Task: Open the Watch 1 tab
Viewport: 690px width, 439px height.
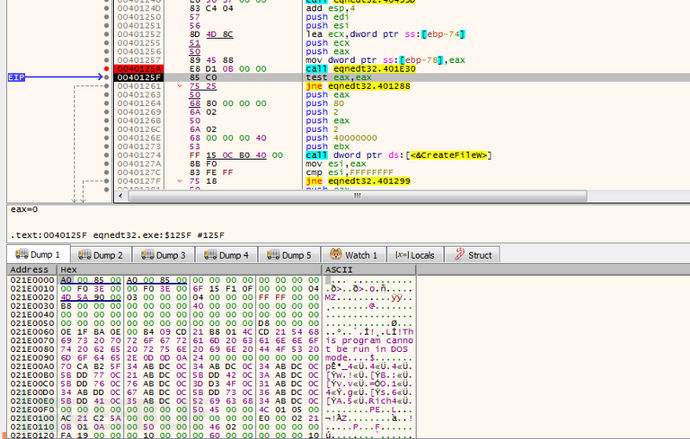Action: [x=354, y=255]
